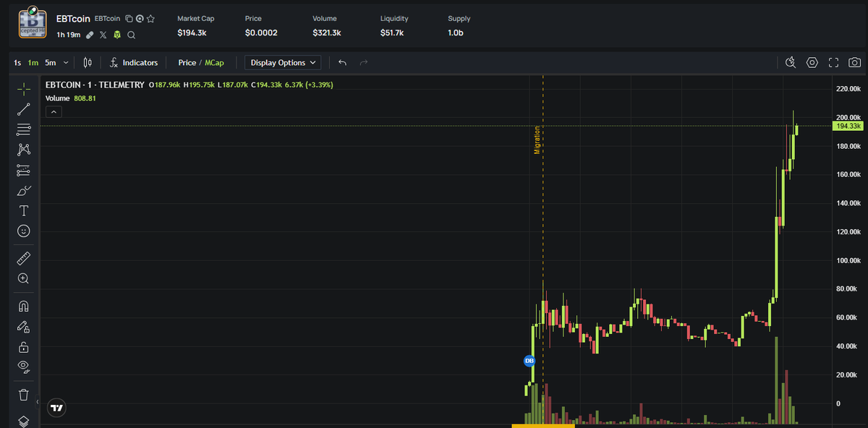Switch chart to Price mode

[x=187, y=63]
